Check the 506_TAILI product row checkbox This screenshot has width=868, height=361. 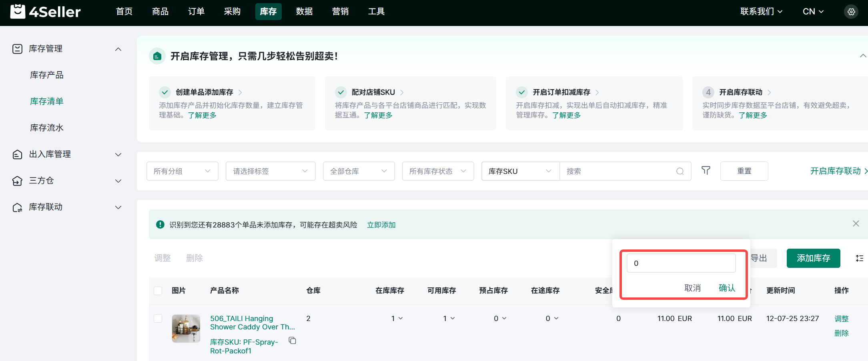click(x=158, y=318)
